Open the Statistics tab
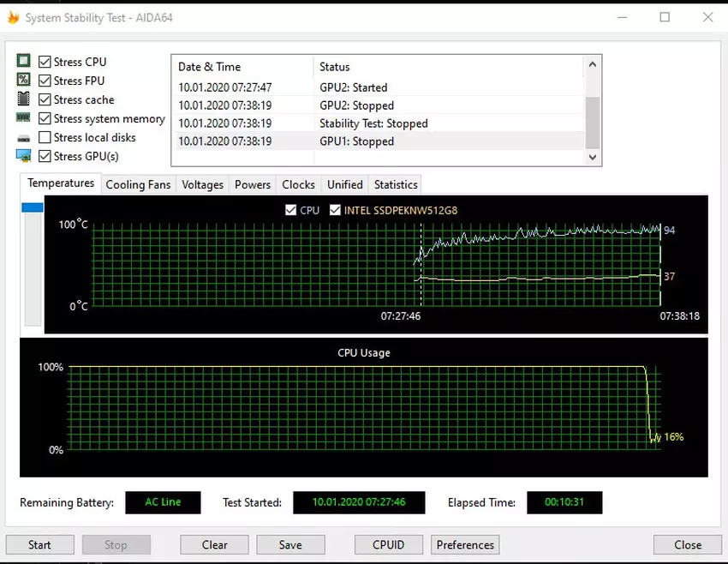 [x=396, y=184]
